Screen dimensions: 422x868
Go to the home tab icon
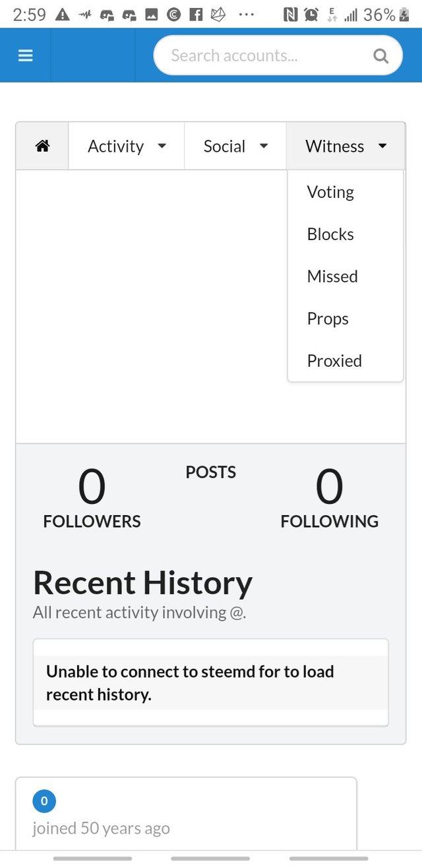[42, 146]
